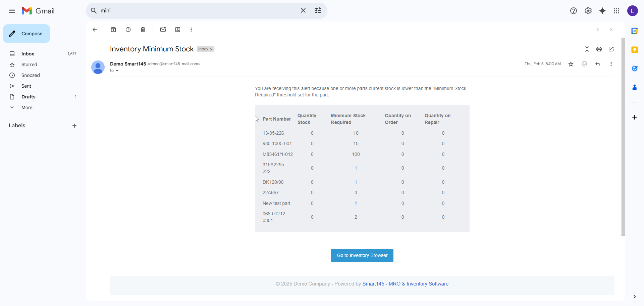Screen dimensions: 644x306
Task: Hide the side panel using bottom chevron
Action: (x=634, y=297)
